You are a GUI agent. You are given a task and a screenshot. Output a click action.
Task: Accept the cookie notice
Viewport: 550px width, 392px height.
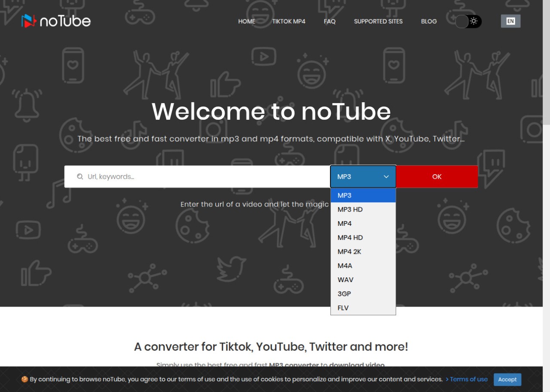(x=507, y=380)
